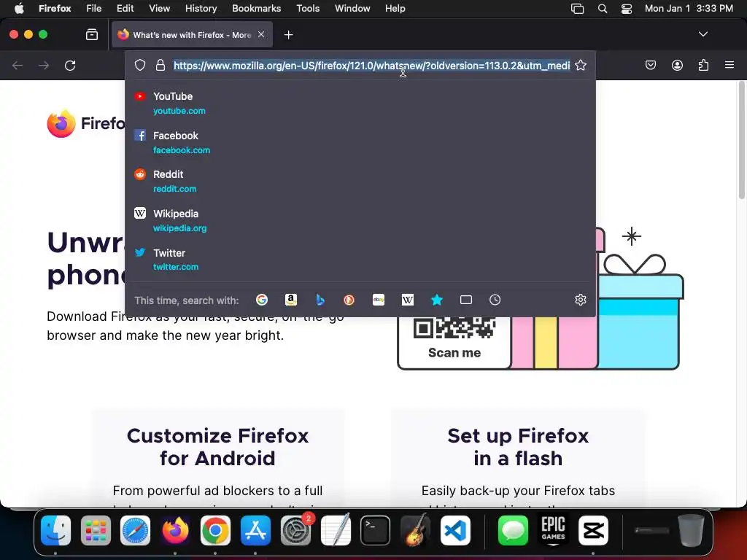Viewport: 747px width, 560px height.
Task: Open GarageBand from the Dock
Action: coord(415,530)
